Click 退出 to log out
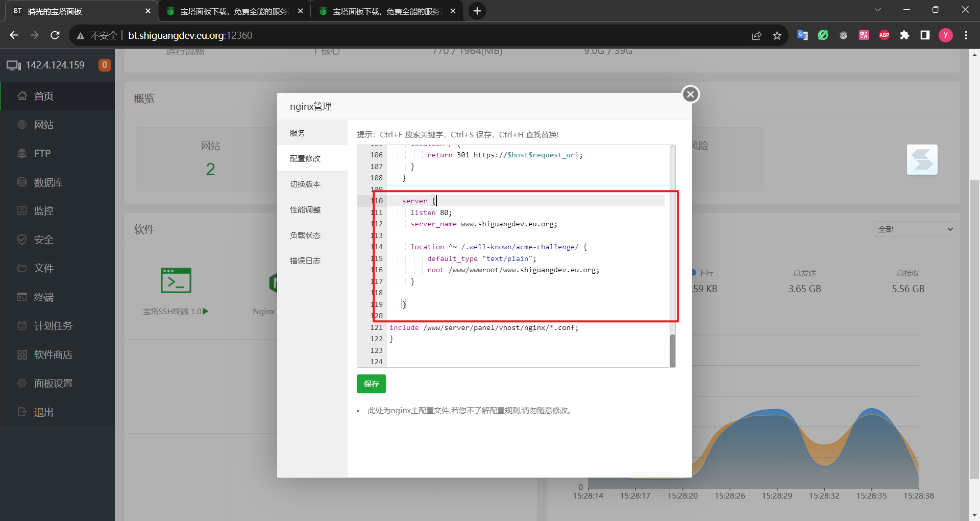The height and width of the screenshot is (521, 980). point(58,412)
